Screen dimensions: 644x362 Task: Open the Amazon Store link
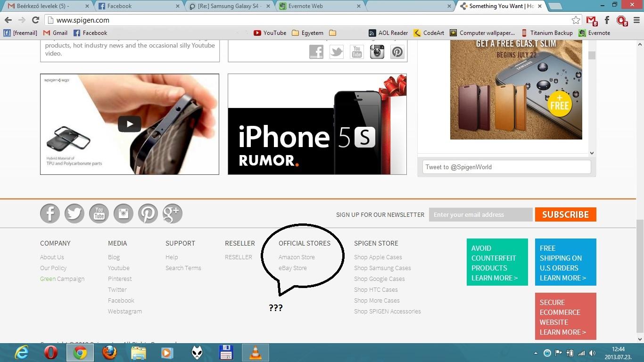pyautogui.click(x=297, y=257)
